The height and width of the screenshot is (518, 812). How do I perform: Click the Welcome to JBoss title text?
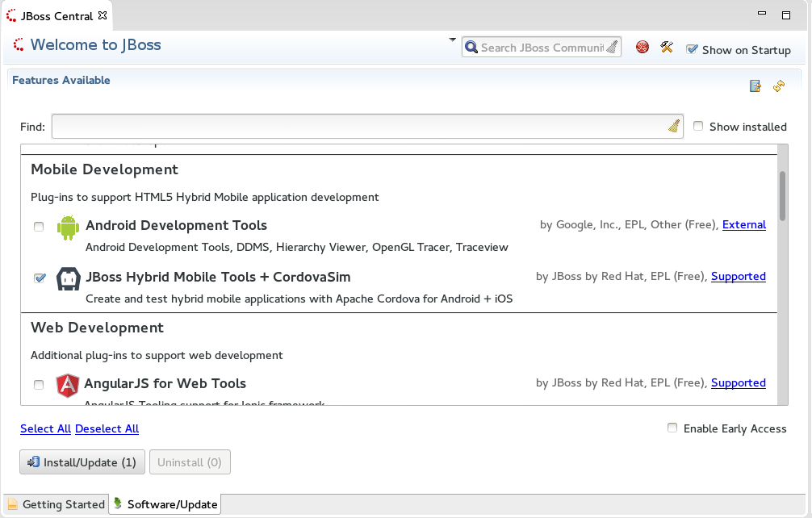point(96,45)
